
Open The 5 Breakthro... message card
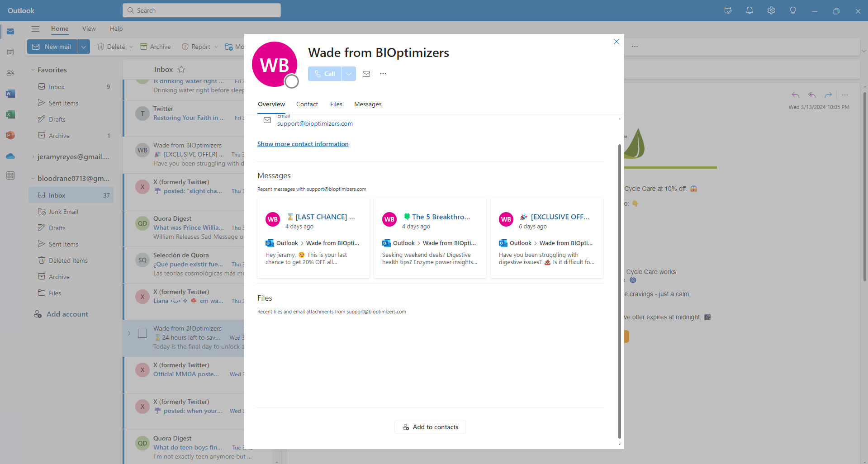click(430, 238)
